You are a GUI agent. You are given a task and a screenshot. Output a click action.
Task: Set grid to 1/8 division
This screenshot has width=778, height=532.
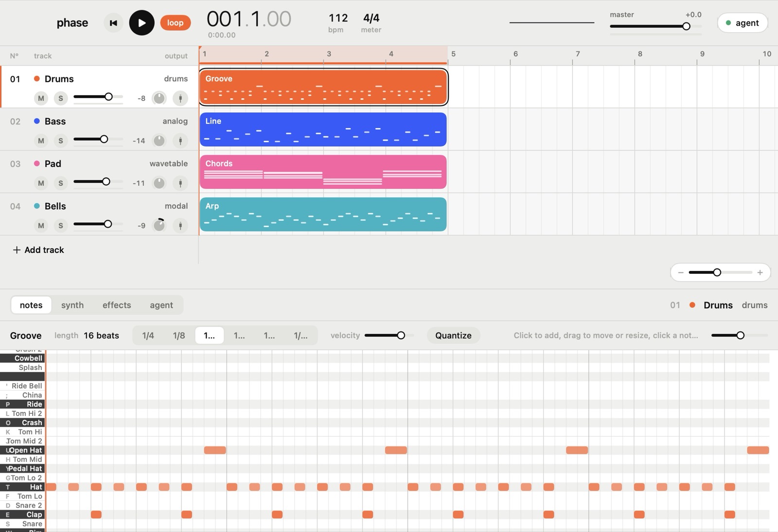point(179,336)
